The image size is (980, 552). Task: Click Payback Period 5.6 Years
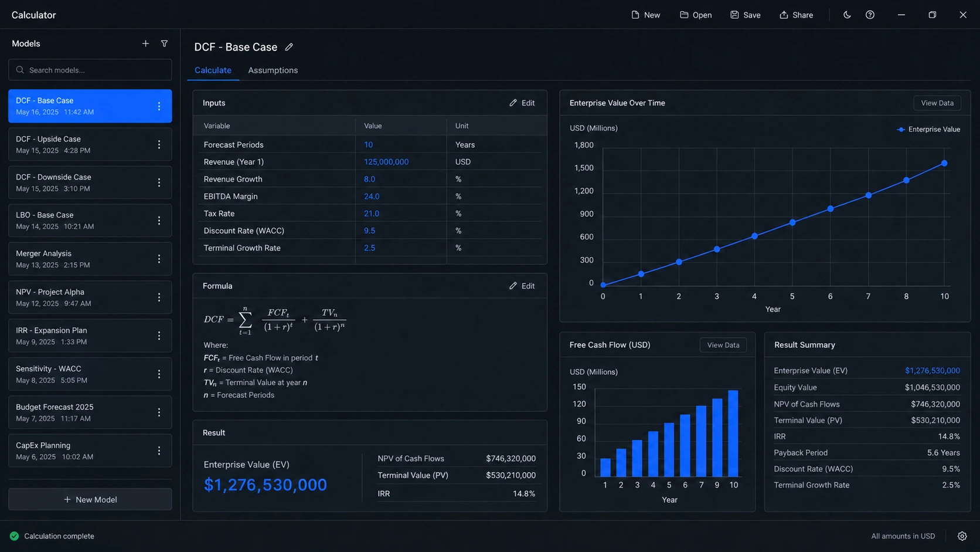tap(944, 453)
